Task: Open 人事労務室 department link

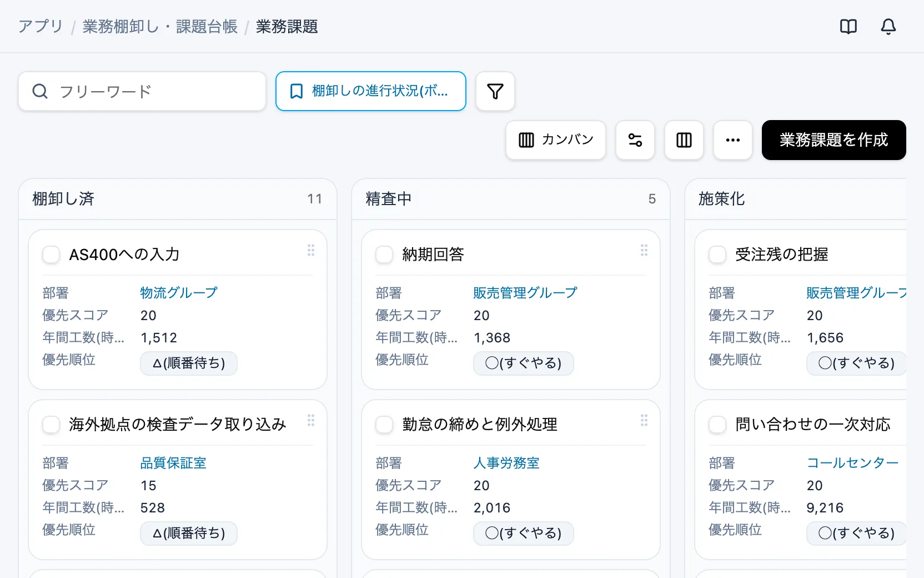Action: pos(506,463)
